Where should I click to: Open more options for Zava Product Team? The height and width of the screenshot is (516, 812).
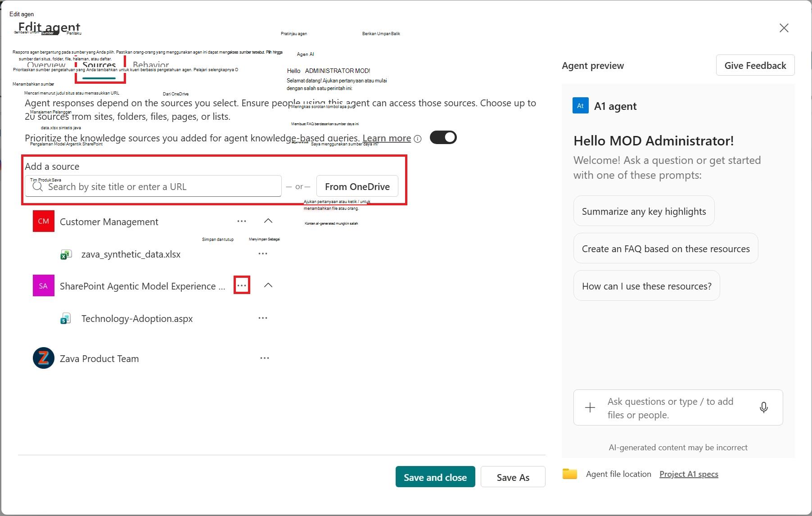click(x=265, y=358)
